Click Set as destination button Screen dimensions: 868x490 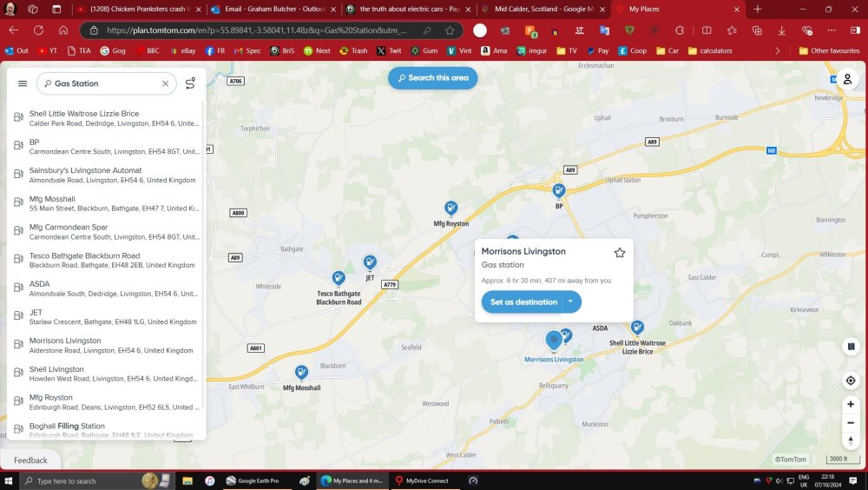pyautogui.click(x=523, y=302)
